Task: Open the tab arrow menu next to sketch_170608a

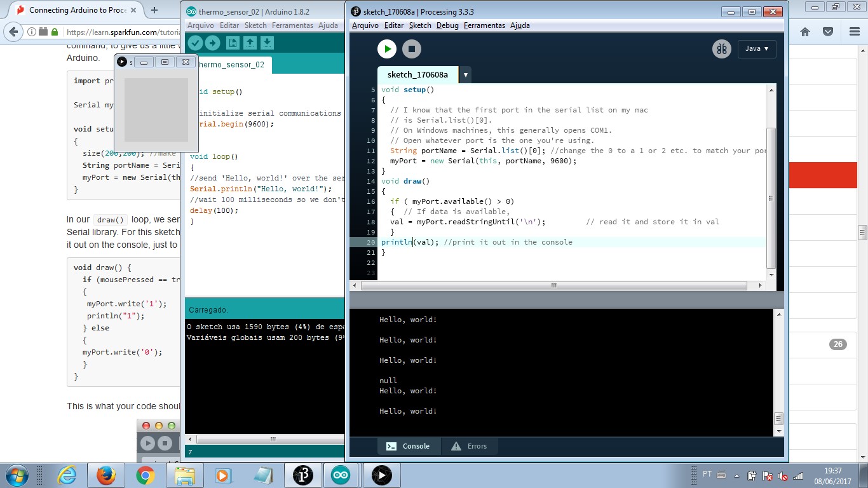Action: pos(466,75)
